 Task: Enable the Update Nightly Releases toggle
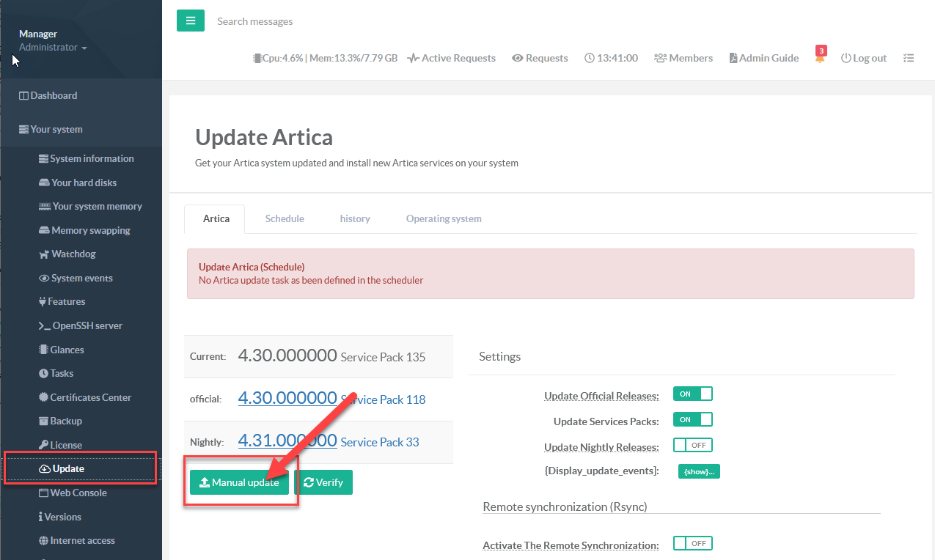tap(692, 446)
